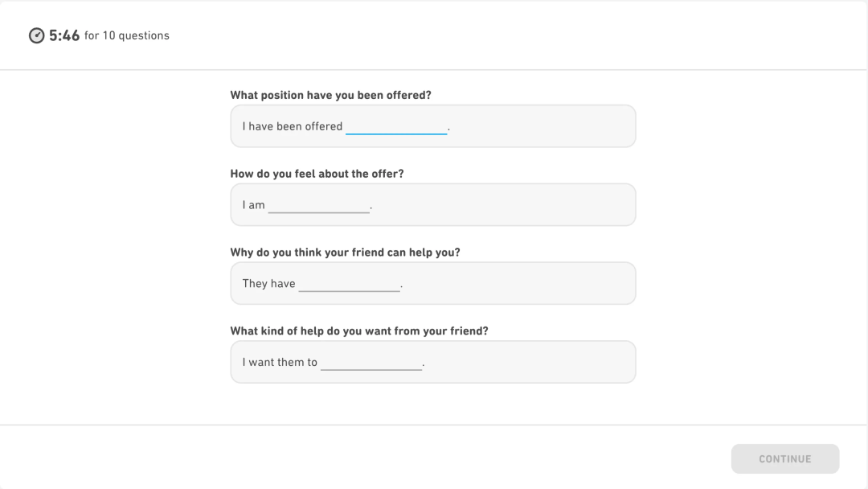Click the clock timer icon
Image resolution: width=868 pixels, height=489 pixels.
(37, 35)
